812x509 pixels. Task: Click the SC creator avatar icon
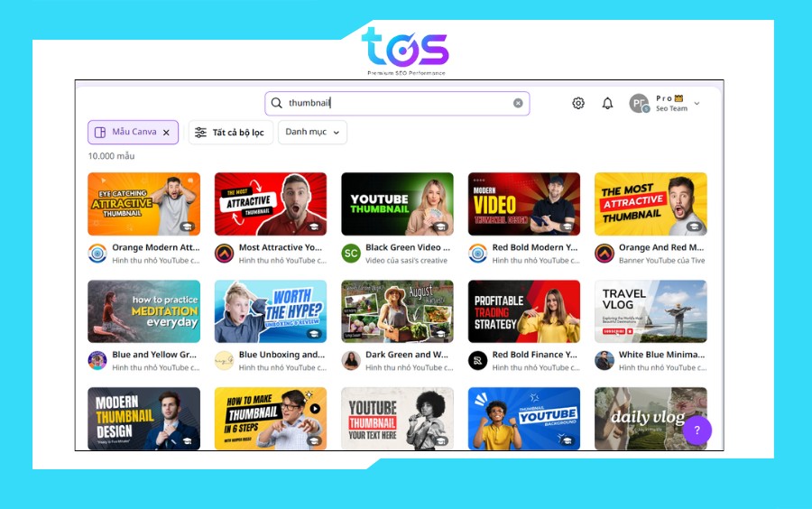point(351,254)
